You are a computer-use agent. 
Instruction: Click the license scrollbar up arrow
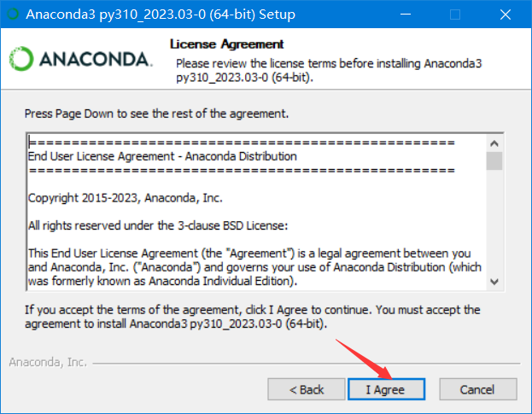point(494,143)
